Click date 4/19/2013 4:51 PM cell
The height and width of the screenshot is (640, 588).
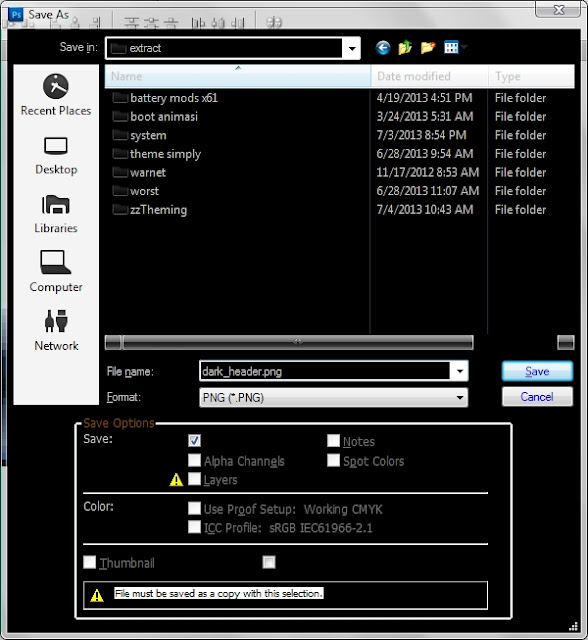click(424, 98)
